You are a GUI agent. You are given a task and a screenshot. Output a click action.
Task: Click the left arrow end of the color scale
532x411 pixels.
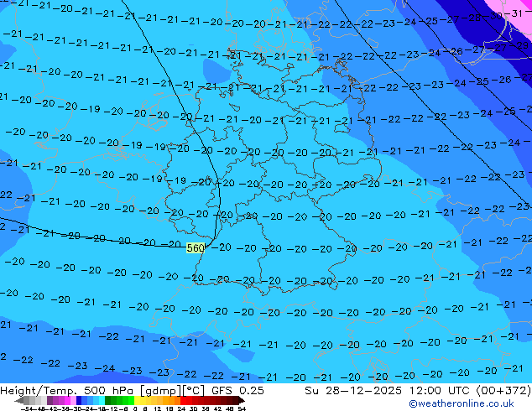[19, 400]
